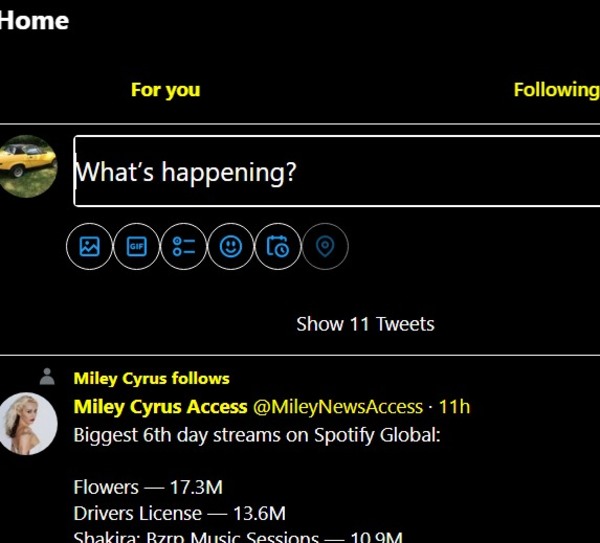
Task: Open the tweet via the 11h timestamp
Action: coord(455,407)
